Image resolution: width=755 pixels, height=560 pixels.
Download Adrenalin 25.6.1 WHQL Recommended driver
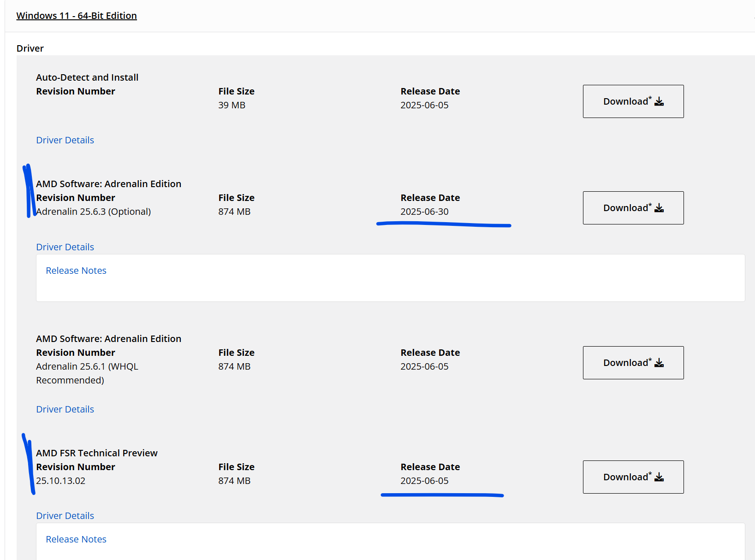tap(633, 363)
